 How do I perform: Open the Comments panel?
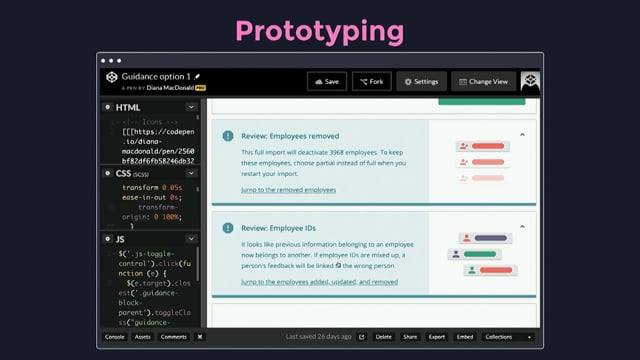[173, 337]
